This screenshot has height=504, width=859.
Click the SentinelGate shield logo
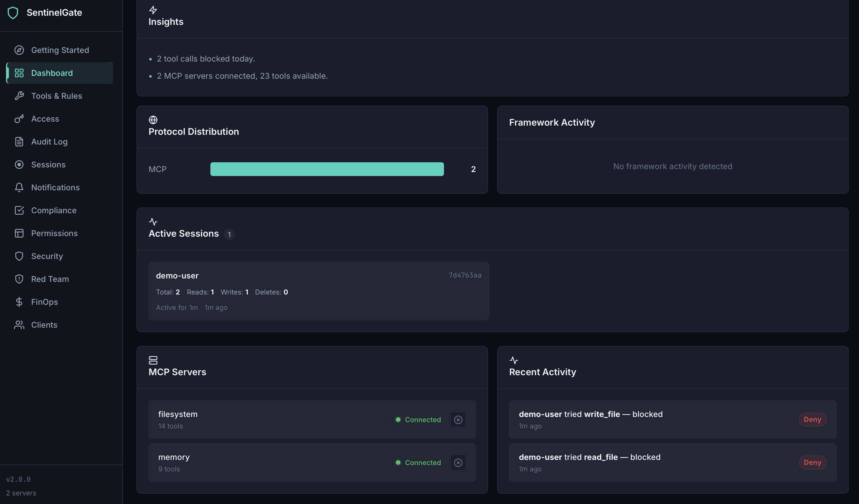click(x=13, y=13)
